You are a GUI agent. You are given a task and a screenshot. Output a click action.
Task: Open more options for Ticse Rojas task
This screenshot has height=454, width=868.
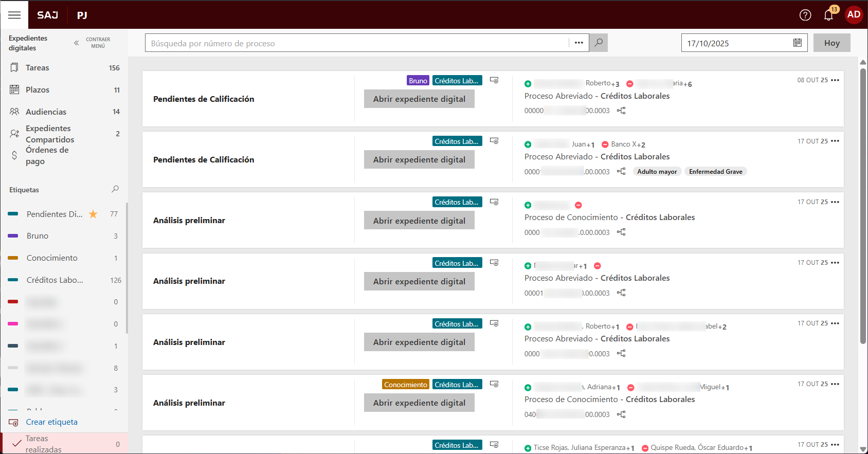[x=835, y=445]
